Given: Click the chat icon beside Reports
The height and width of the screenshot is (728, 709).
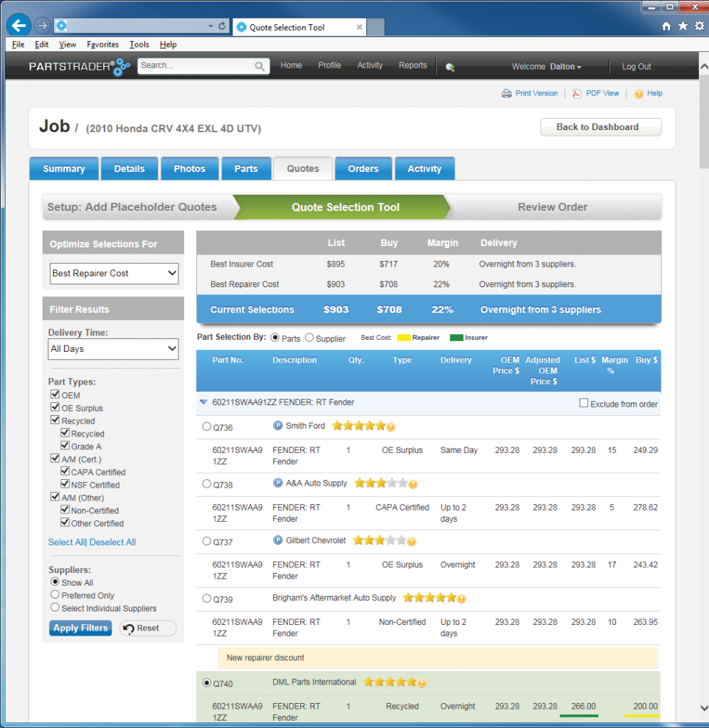Looking at the screenshot, I should (x=450, y=67).
